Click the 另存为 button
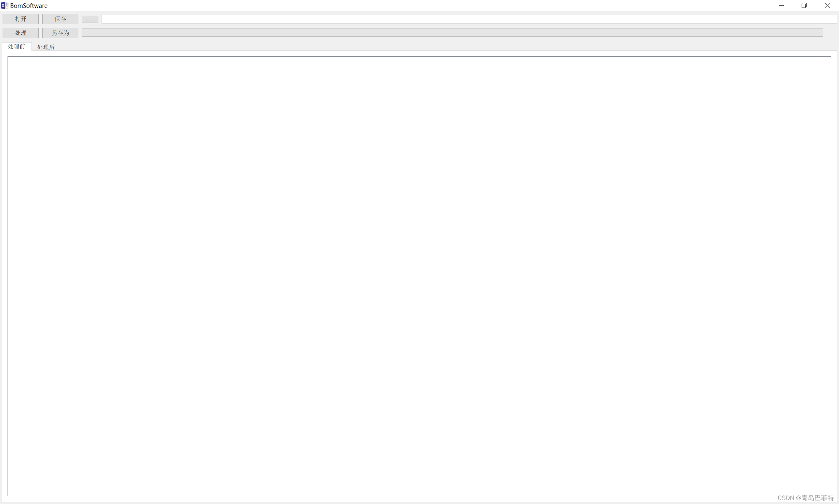This screenshot has width=839, height=504. point(60,33)
